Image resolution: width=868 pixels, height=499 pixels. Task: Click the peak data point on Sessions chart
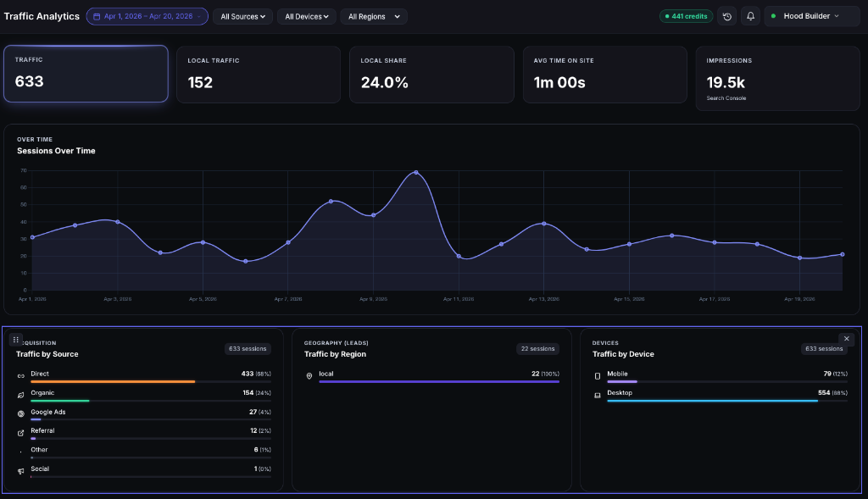tap(415, 172)
